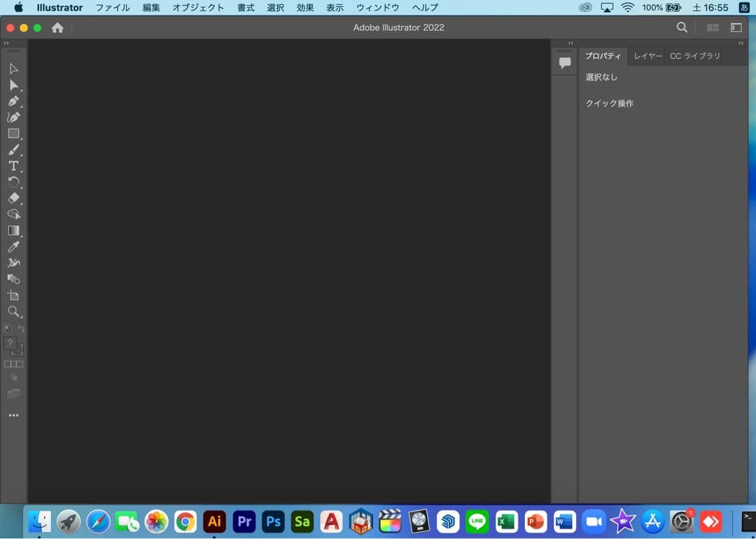Viewport: 756px width, 539px height.
Task: Select the Eraser tool
Action: tap(13, 198)
